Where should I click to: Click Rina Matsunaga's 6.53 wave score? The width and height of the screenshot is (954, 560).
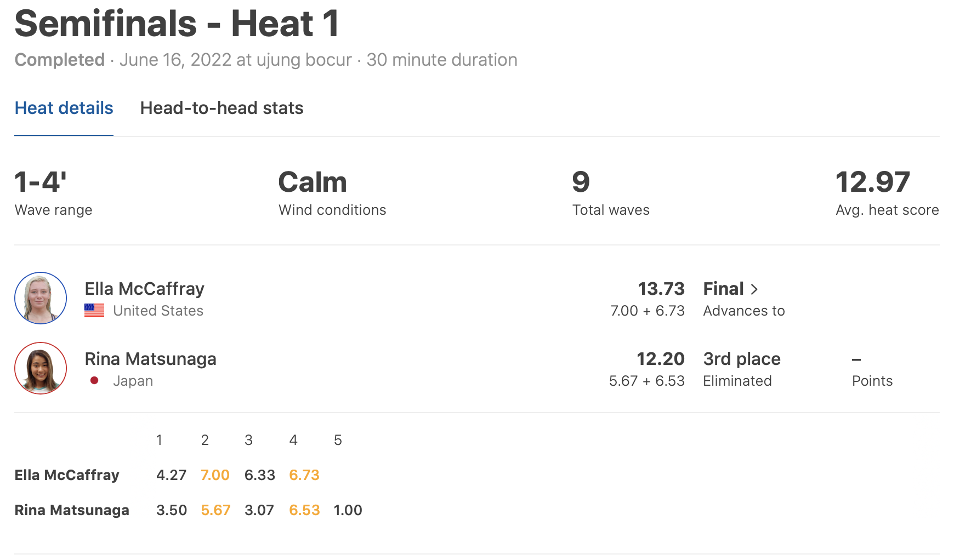point(304,510)
